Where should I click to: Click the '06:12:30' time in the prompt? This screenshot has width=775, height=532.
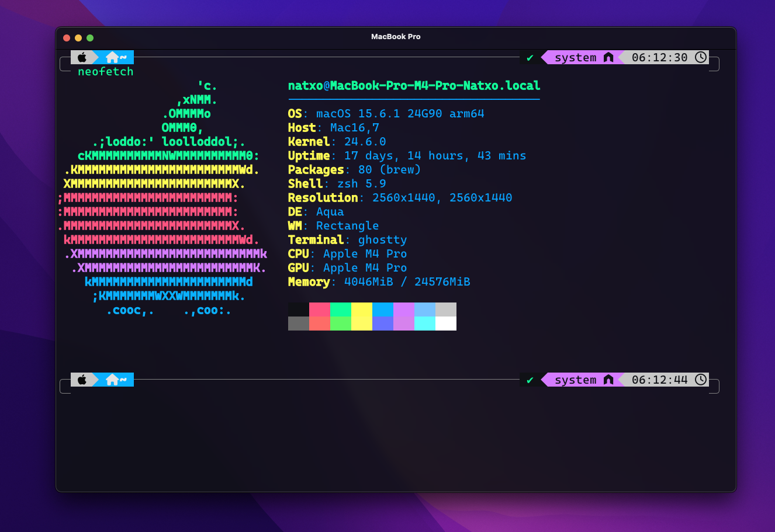[660, 57]
